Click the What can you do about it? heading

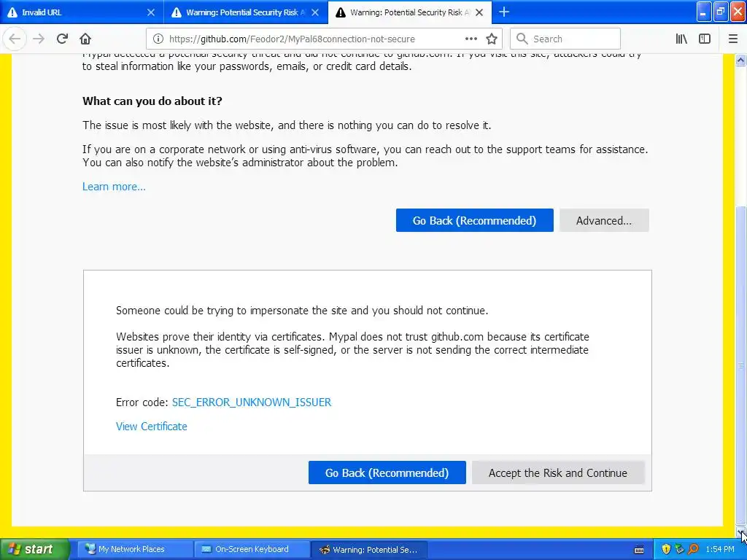[x=152, y=101]
